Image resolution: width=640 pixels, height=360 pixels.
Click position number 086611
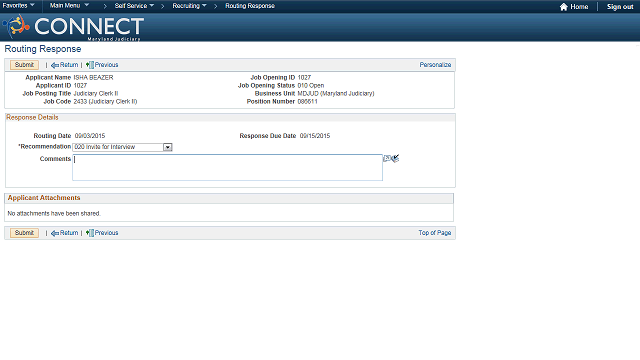pos(307,102)
